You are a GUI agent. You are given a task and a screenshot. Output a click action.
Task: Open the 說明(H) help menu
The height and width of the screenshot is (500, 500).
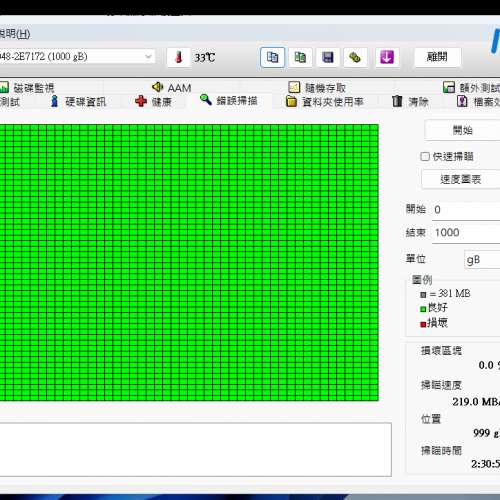(15, 34)
